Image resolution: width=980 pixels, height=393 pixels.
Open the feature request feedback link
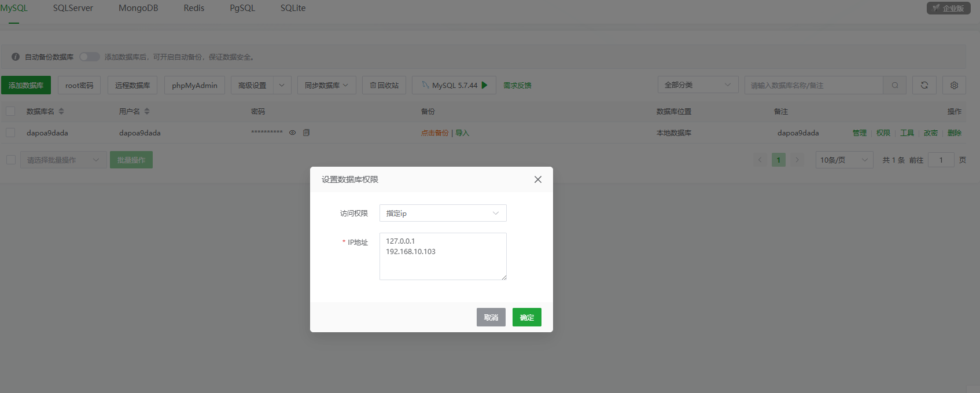point(517,85)
